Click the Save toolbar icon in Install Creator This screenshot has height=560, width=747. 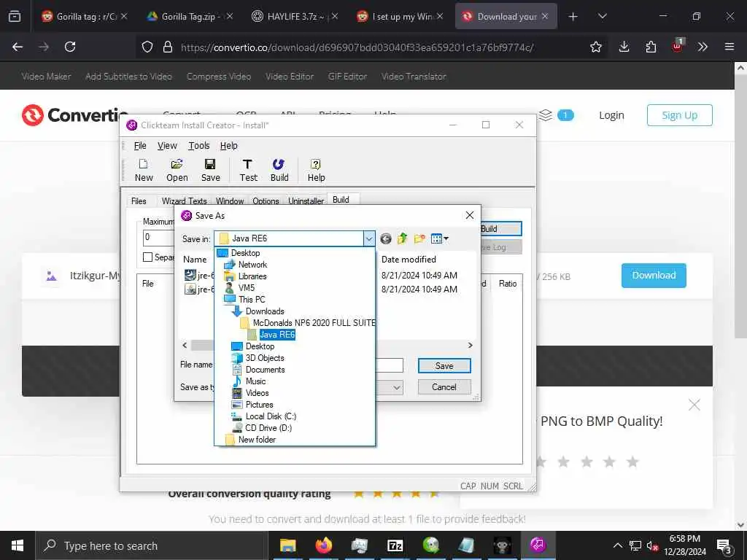tap(210, 171)
